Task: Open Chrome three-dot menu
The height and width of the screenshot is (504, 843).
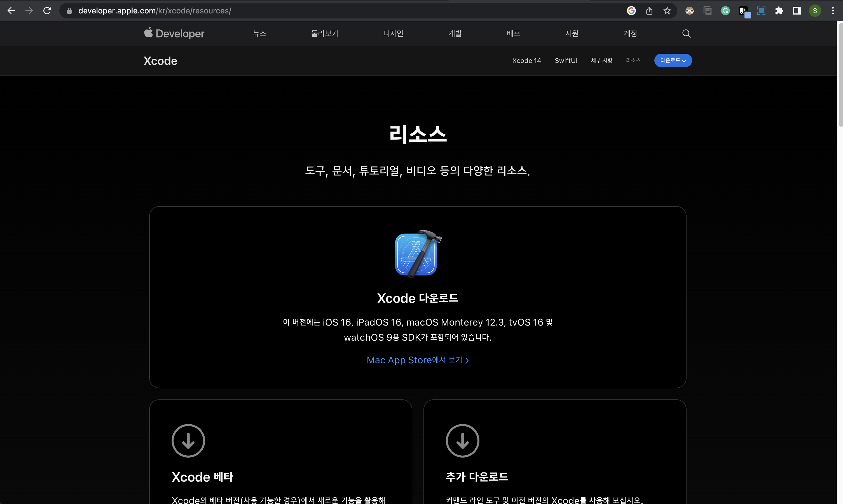Action: point(832,11)
